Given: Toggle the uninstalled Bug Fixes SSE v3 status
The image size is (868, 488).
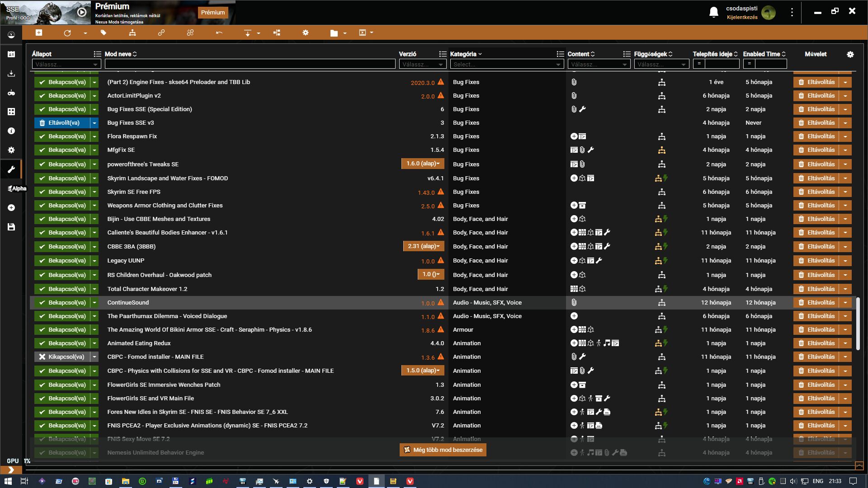Looking at the screenshot, I should [62, 123].
